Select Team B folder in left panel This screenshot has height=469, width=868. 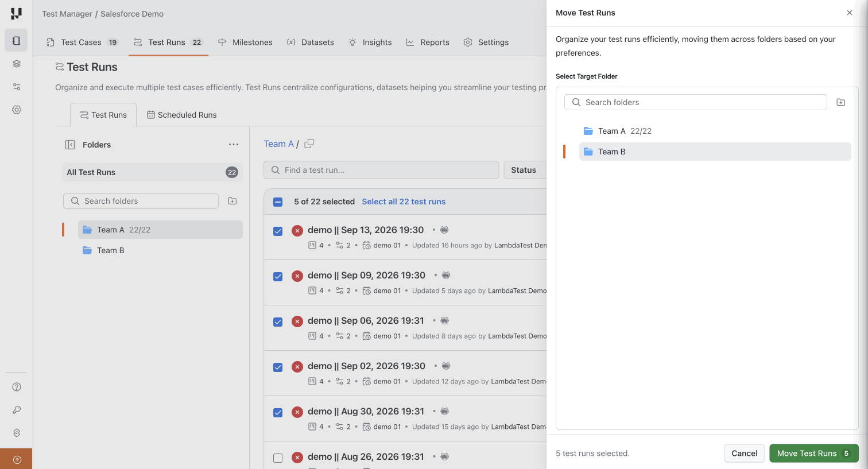click(160, 250)
